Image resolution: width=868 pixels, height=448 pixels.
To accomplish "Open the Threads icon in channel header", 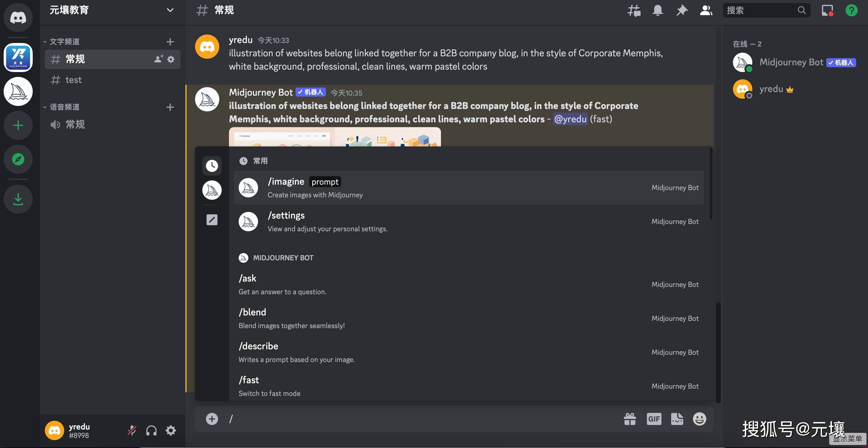I will pos(634,10).
